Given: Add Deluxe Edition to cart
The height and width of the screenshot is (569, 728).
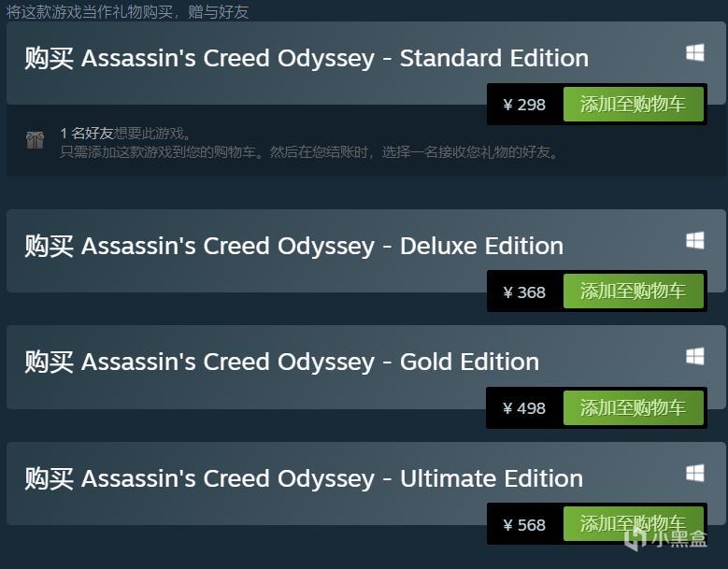Looking at the screenshot, I should 634,292.
